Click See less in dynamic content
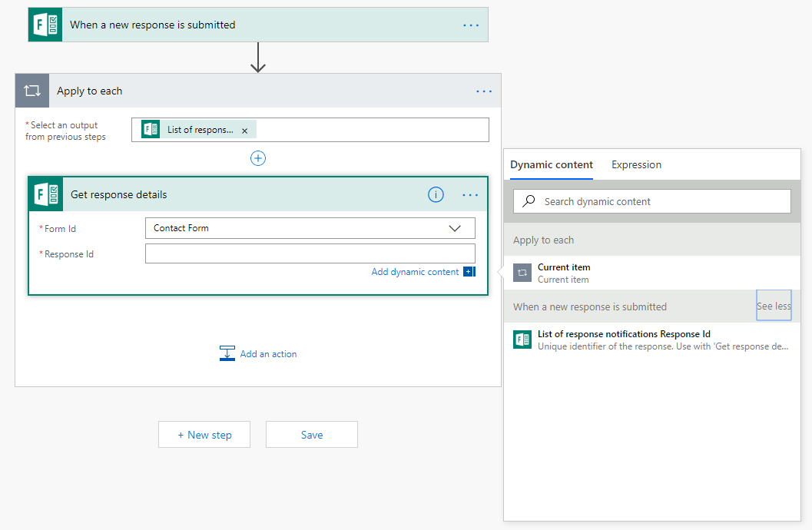The height and width of the screenshot is (530, 812). tap(774, 306)
